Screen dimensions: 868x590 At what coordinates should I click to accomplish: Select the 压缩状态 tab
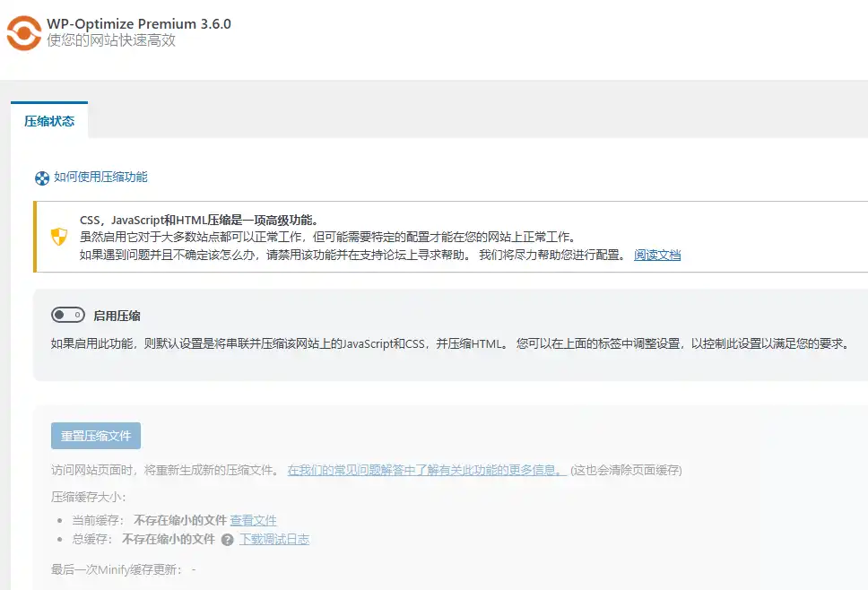(48, 119)
